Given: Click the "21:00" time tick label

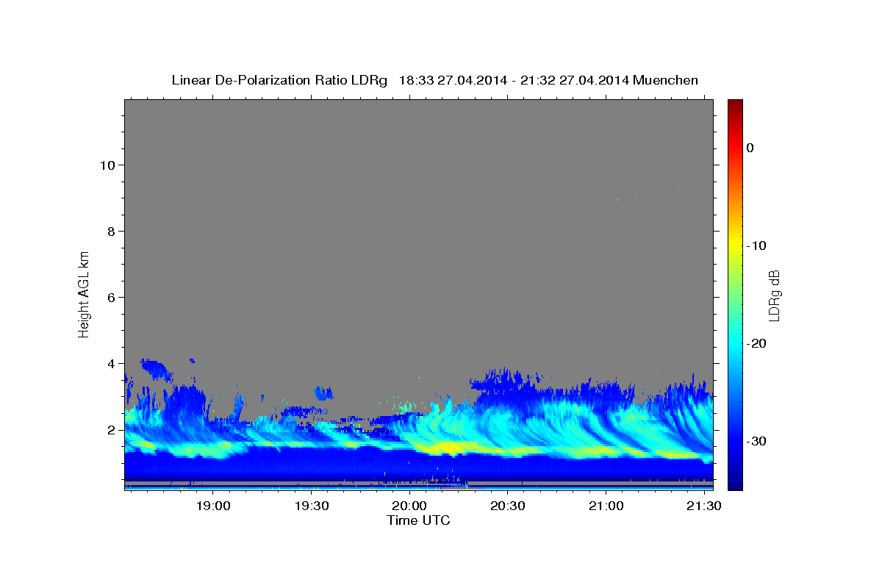Looking at the screenshot, I should [606, 506].
